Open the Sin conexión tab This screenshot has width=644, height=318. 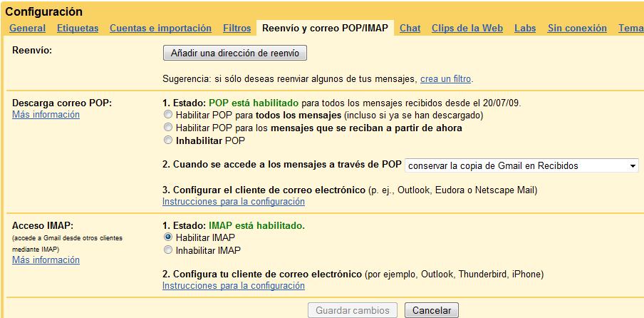coord(577,29)
